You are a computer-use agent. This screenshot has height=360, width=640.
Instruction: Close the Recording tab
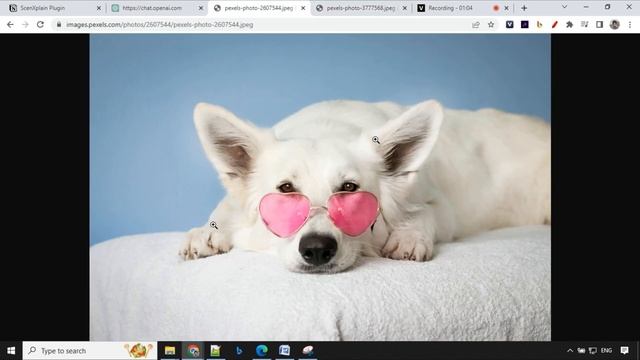pyautogui.click(x=507, y=8)
